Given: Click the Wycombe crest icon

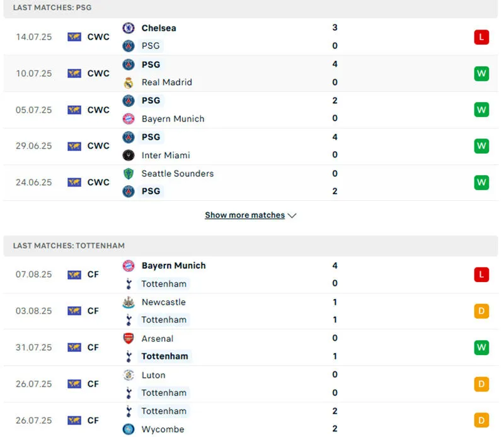Looking at the screenshot, I should click(129, 429).
